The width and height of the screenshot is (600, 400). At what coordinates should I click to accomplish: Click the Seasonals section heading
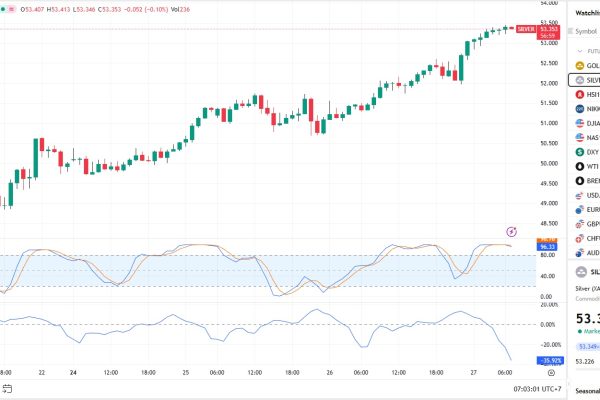coord(585,390)
